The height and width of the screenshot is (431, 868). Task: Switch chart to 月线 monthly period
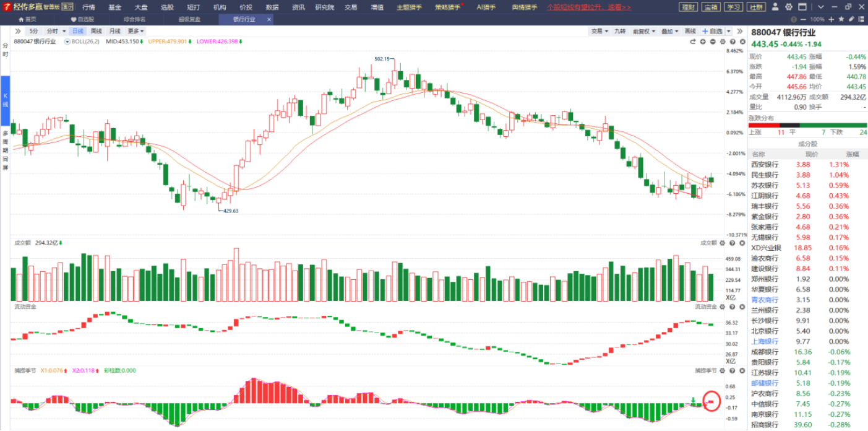coord(114,31)
